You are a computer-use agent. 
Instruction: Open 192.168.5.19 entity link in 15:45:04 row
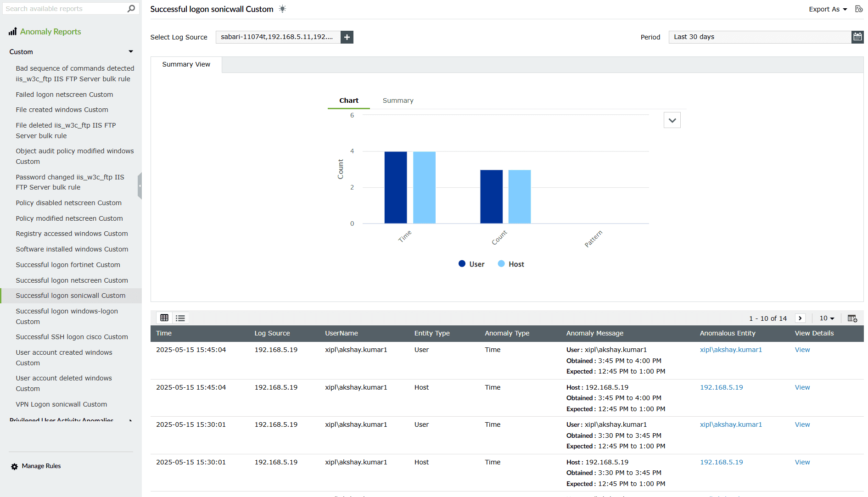[721, 387]
